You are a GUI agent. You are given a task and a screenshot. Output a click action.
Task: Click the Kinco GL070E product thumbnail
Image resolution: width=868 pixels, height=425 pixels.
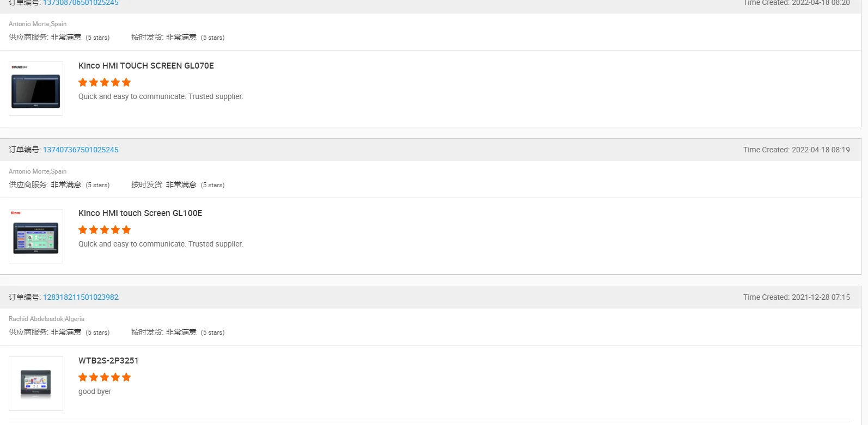click(x=36, y=89)
